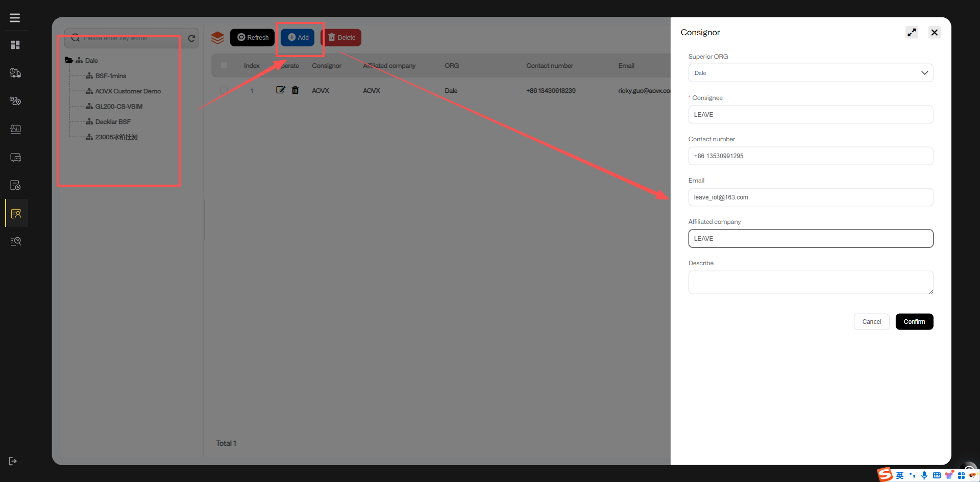Close the Consignor panel
980x482 pixels.
pyautogui.click(x=934, y=33)
